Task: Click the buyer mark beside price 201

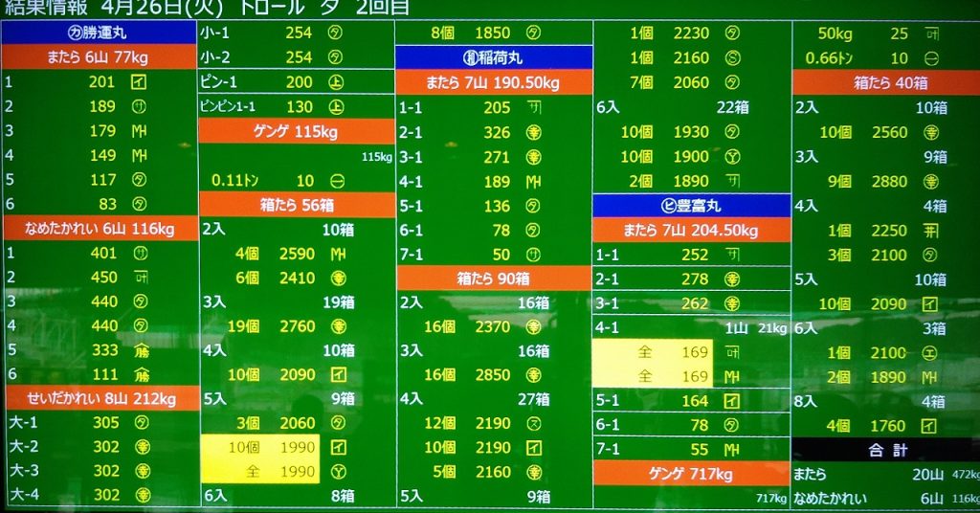Action: click(x=138, y=81)
